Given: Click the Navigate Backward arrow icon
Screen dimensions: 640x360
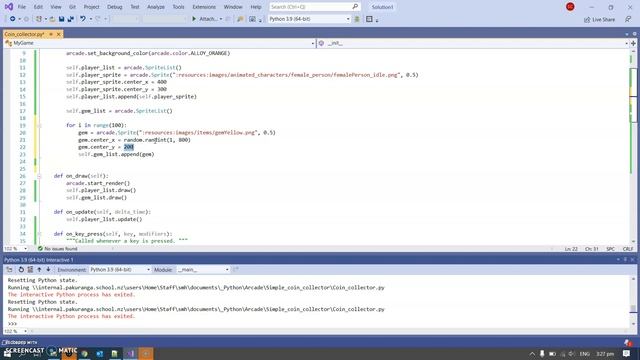Looking at the screenshot, I should point(13,19).
